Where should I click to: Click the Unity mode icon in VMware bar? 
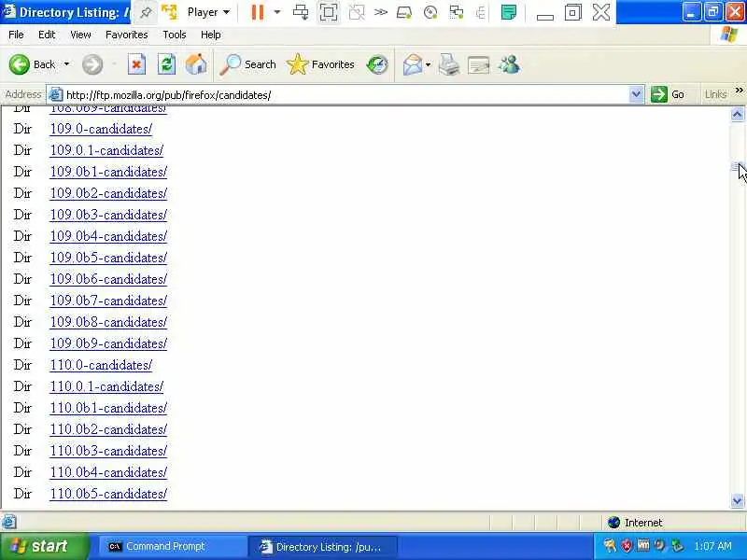[357, 12]
